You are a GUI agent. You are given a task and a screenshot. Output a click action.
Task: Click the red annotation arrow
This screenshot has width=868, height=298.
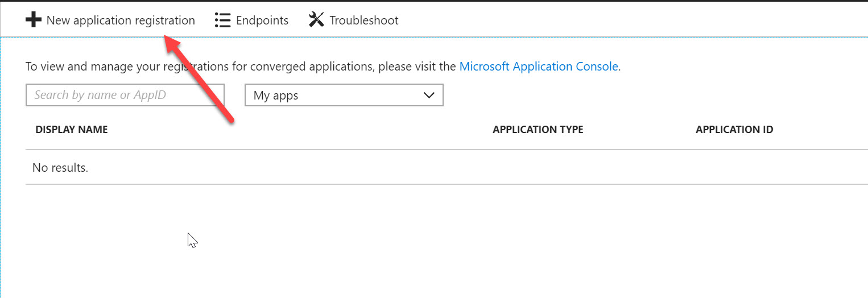[x=200, y=78]
